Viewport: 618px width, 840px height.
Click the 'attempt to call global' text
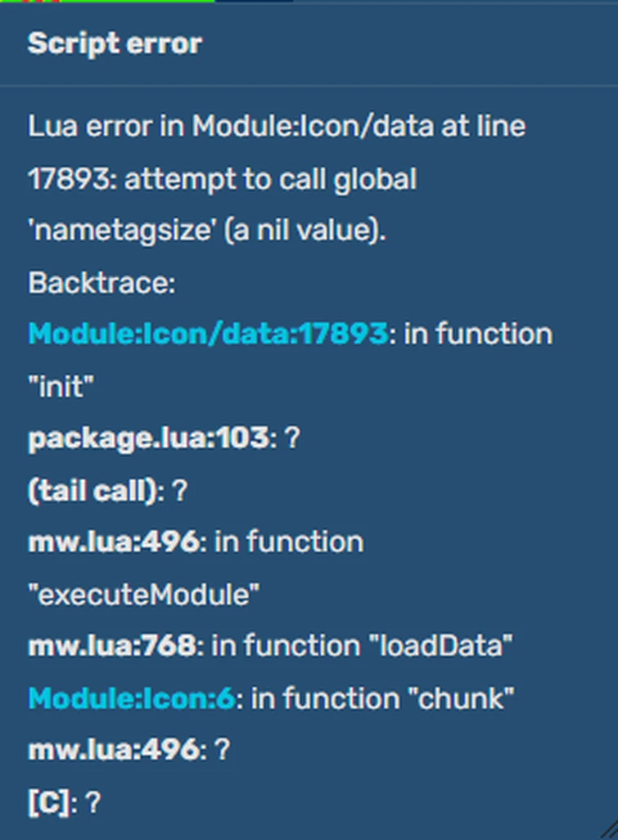[x=270, y=179]
